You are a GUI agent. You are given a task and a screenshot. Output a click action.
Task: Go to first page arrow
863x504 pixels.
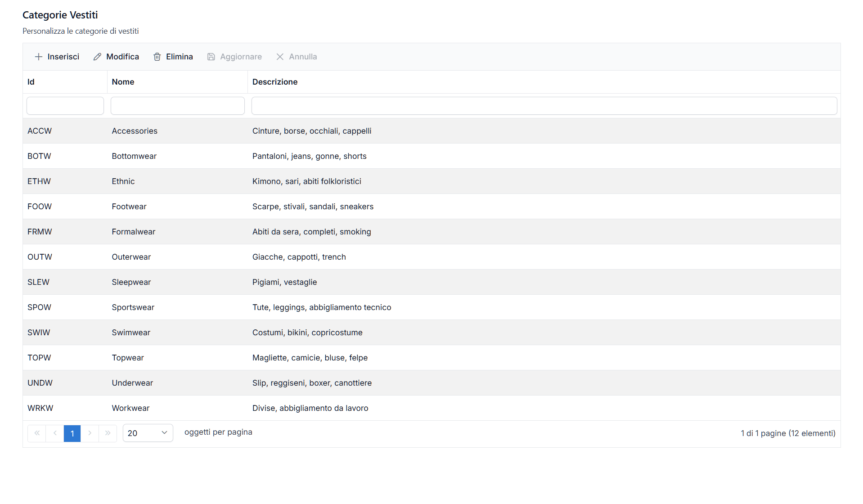click(37, 433)
